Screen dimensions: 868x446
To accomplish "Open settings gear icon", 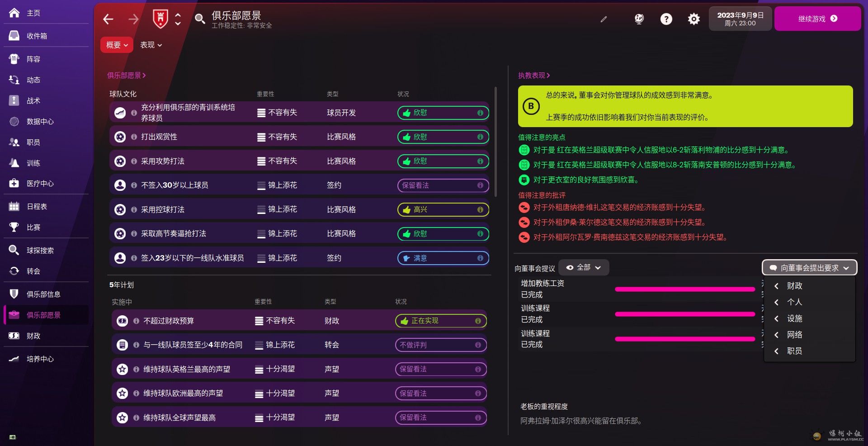I will (693, 19).
